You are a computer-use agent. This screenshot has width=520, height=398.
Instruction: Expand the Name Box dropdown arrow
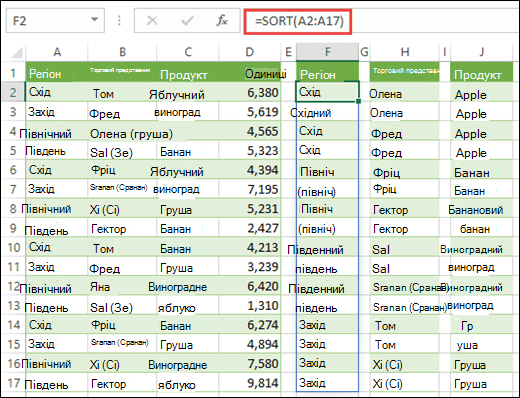(95, 20)
